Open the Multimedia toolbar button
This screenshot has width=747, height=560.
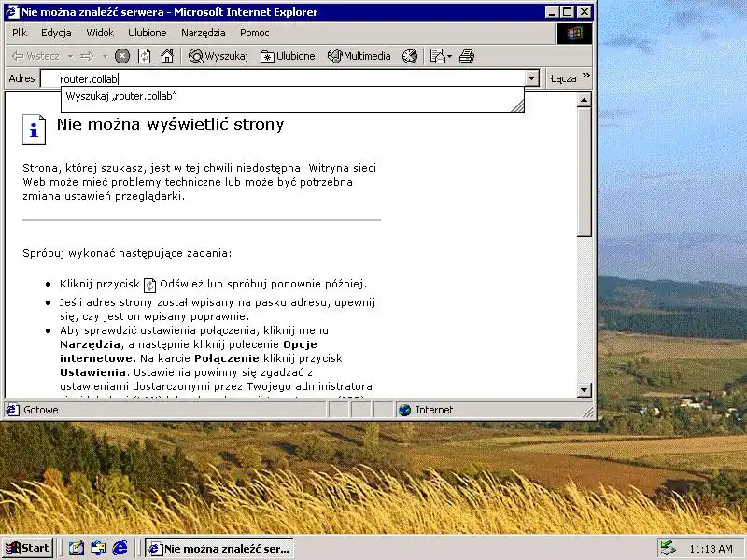pos(359,56)
